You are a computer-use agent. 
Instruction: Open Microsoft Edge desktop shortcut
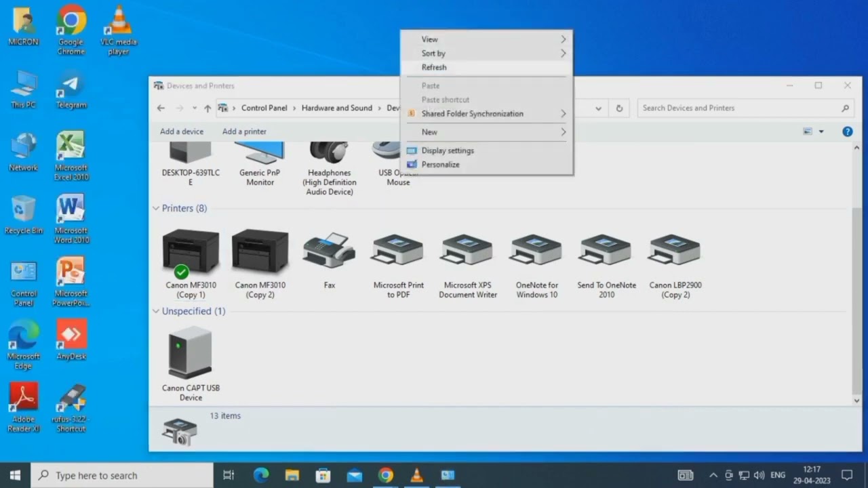[24, 345]
